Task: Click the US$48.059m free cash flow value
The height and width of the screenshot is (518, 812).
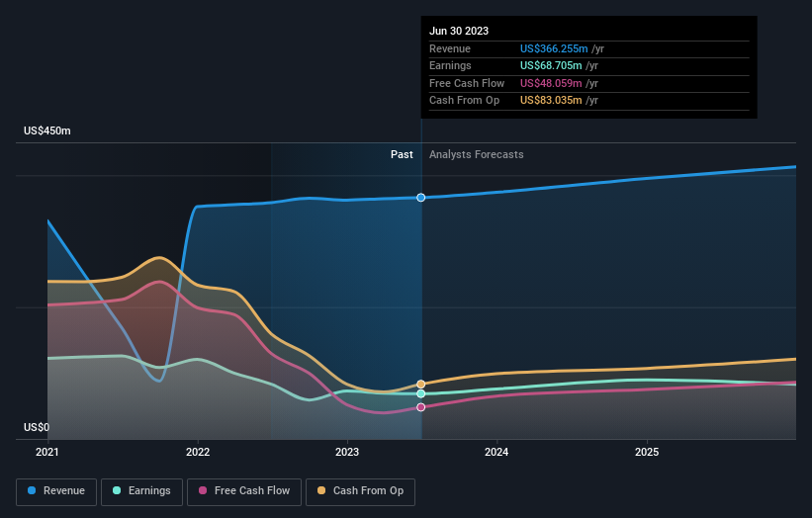Action: point(551,83)
